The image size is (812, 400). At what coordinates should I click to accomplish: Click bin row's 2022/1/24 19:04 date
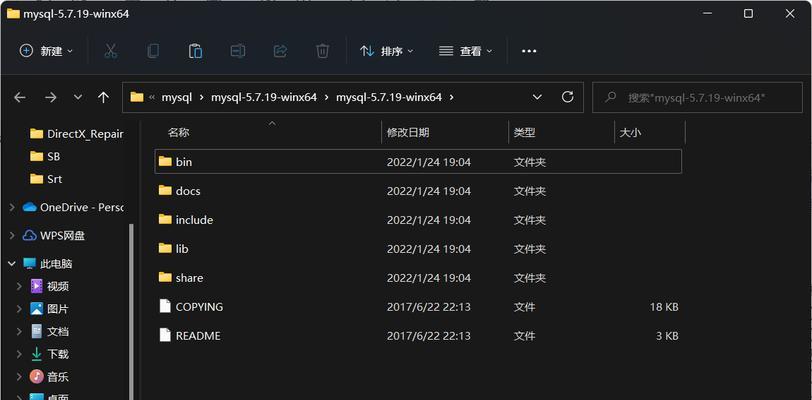point(429,162)
